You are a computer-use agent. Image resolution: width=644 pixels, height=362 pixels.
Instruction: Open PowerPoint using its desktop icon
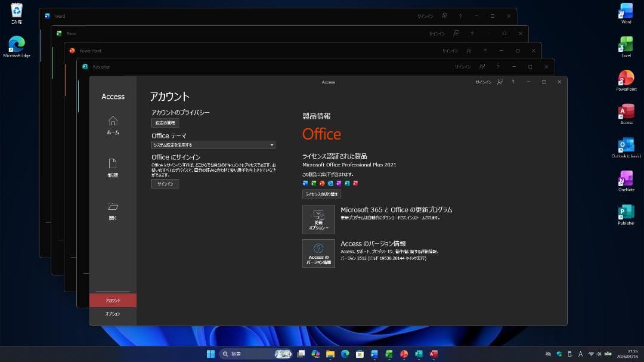[626, 81]
